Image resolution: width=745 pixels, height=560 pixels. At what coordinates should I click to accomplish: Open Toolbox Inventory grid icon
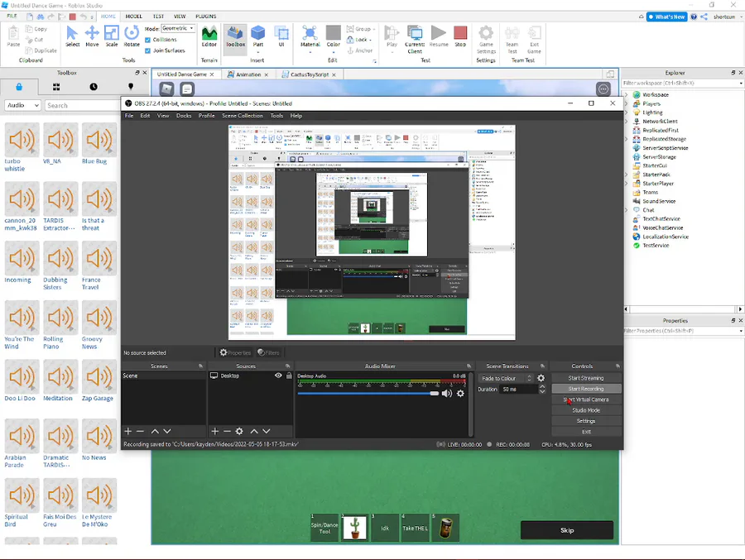click(x=56, y=87)
